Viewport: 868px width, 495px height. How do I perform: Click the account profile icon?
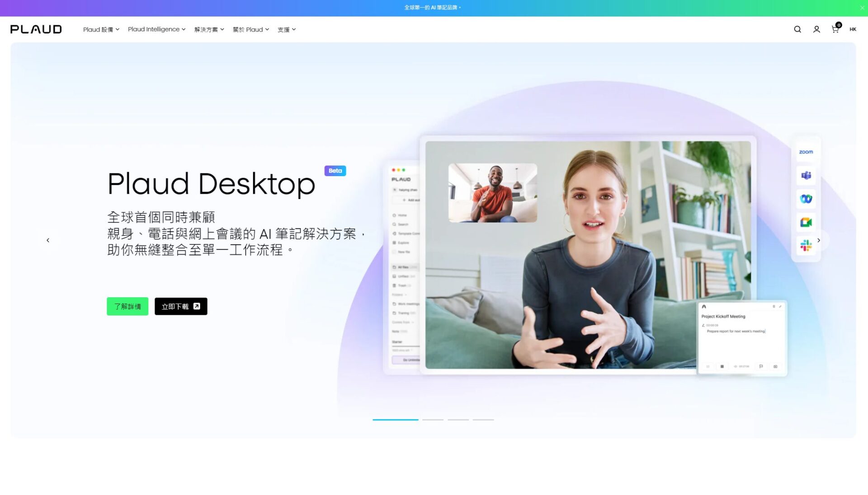point(816,29)
